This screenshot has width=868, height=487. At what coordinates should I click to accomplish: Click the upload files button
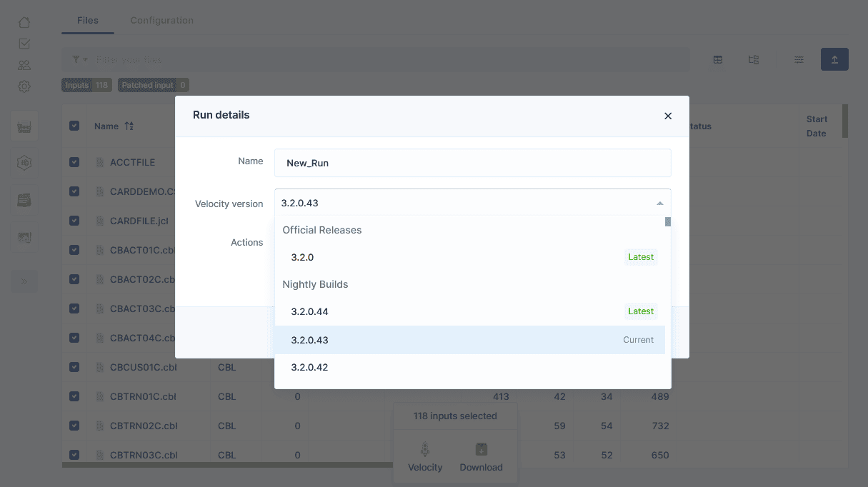tap(834, 59)
